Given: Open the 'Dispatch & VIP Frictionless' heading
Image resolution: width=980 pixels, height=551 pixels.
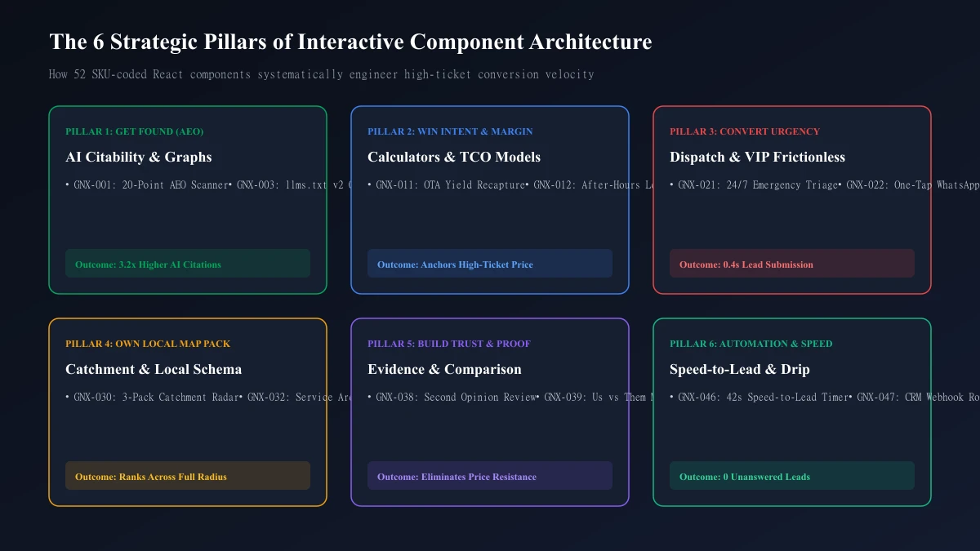Looking at the screenshot, I should 757,157.
